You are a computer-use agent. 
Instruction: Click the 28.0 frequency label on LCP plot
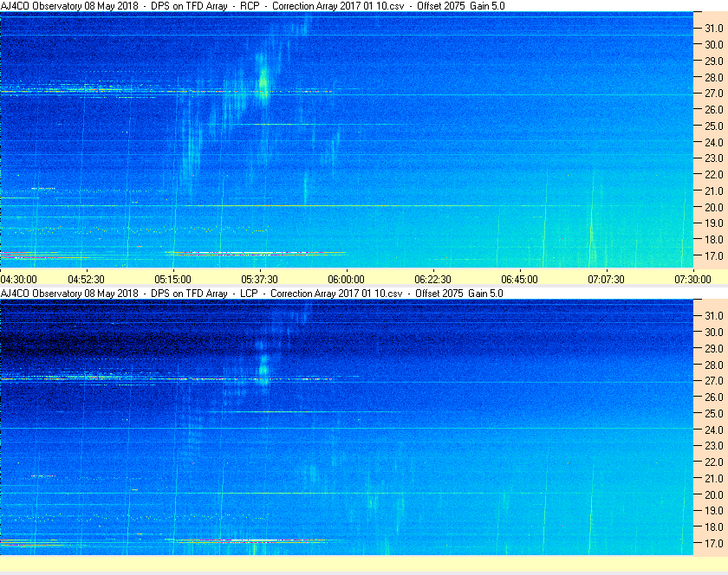point(714,365)
